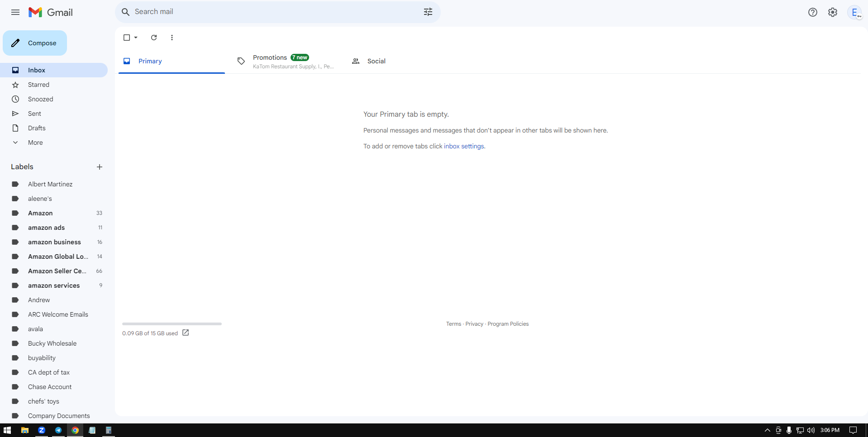Open the amazon business label
The height and width of the screenshot is (437, 868).
pos(54,242)
